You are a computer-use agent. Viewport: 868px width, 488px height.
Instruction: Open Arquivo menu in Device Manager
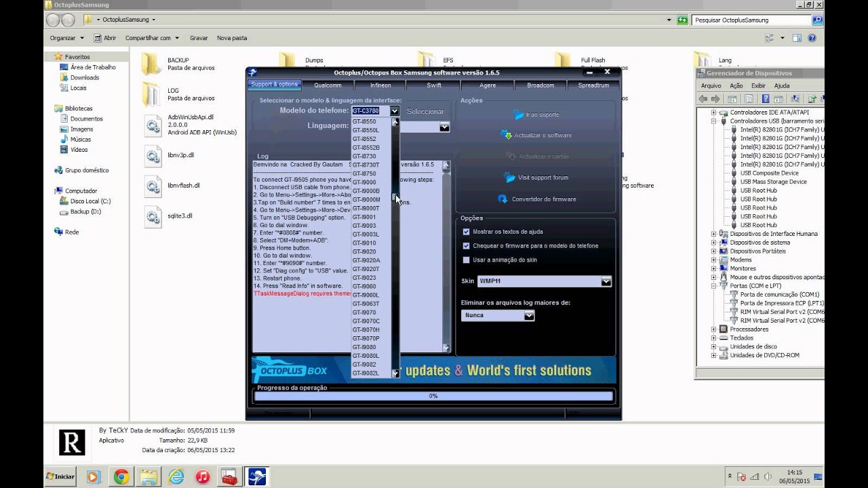[x=711, y=86]
